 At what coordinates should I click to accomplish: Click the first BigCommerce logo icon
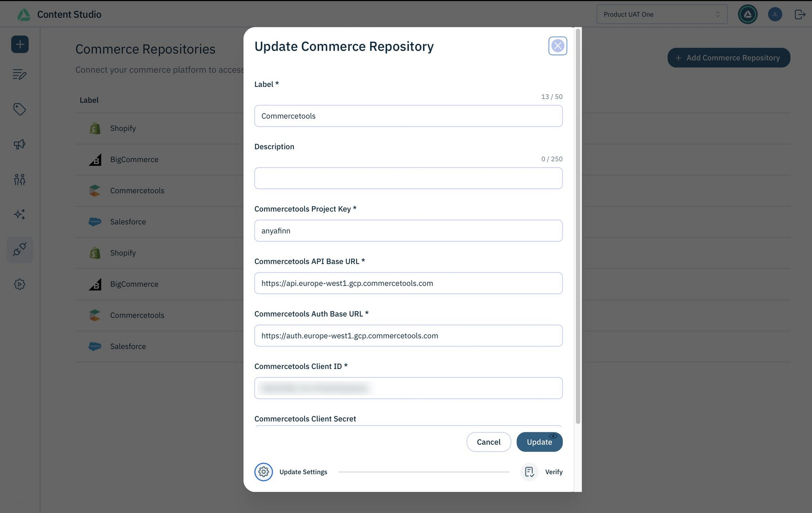95,159
